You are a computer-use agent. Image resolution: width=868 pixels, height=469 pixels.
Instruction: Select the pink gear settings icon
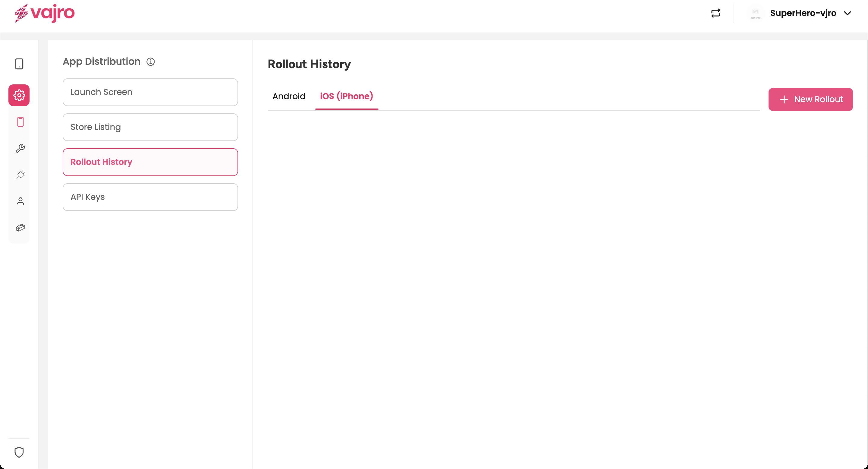pos(19,95)
